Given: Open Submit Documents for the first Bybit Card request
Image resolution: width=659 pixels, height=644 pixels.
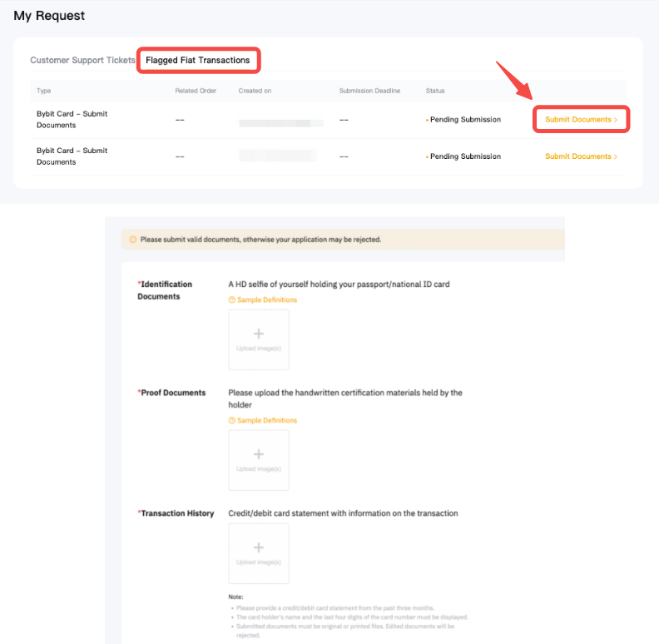Looking at the screenshot, I should point(578,120).
